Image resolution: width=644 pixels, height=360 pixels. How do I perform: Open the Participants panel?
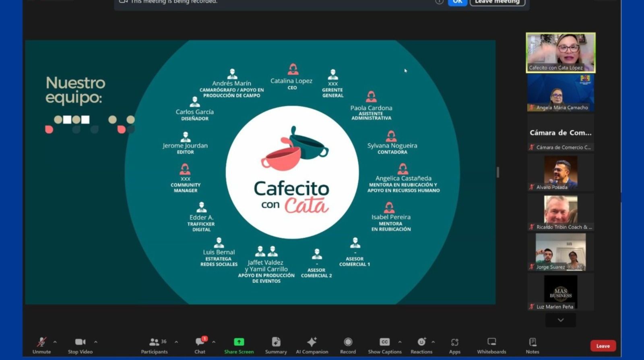pyautogui.click(x=154, y=345)
